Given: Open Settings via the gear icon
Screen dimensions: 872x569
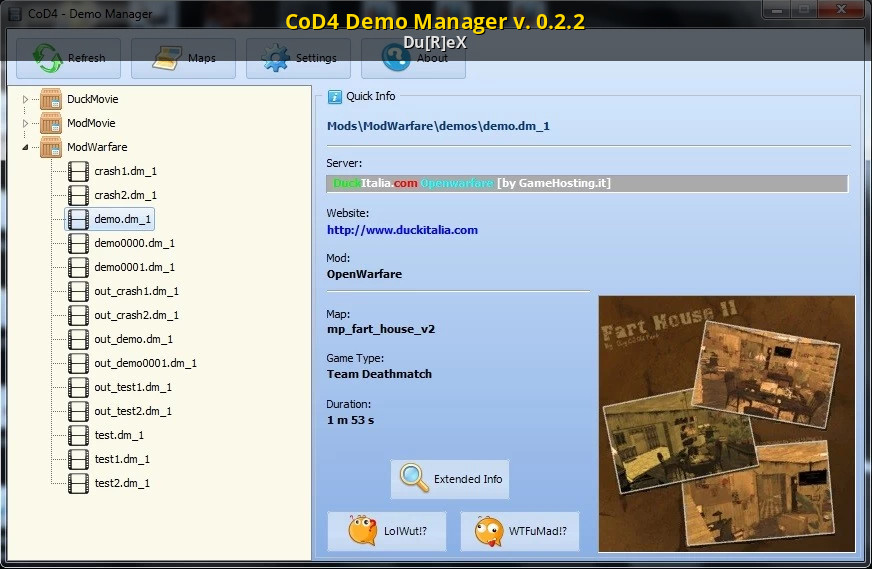Looking at the screenshot, I should [275, 58].
